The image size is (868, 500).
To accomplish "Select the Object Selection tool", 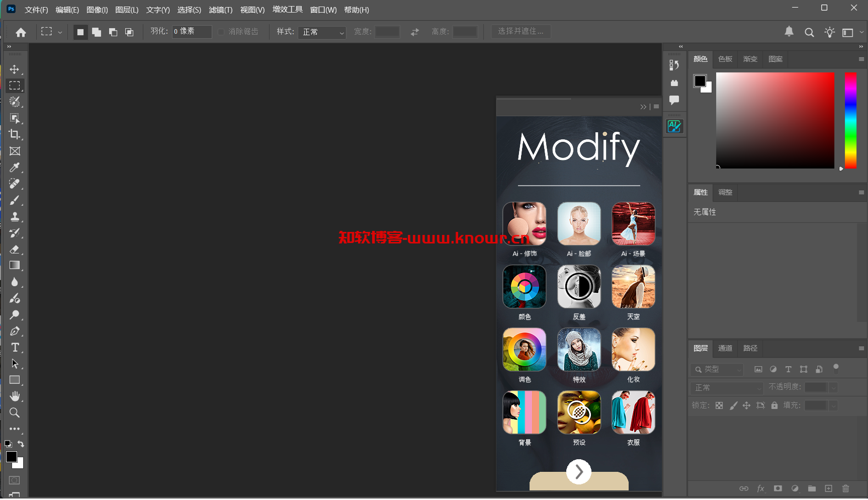I will tap(15, 118).
